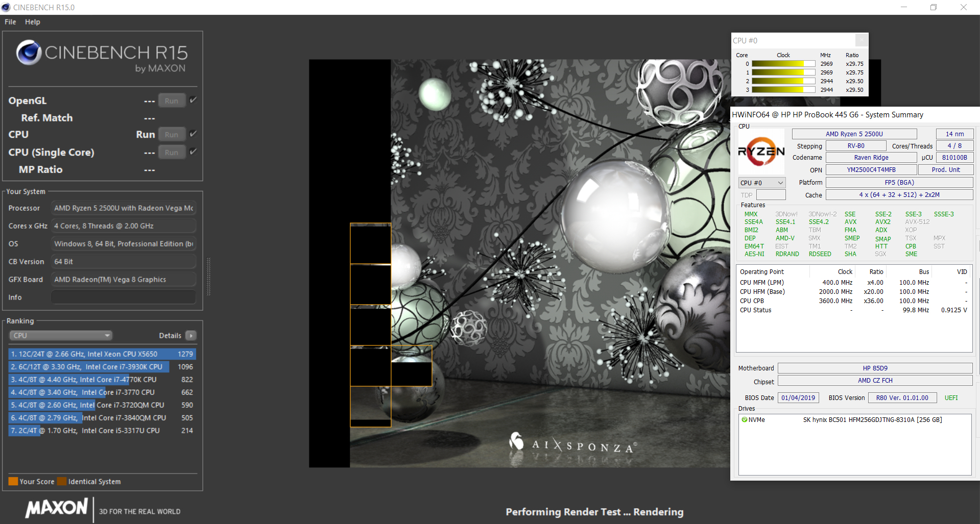980x524 pixels.
Task: Select ranking entry Intel Core i7-3840QM
Action: point(102,417)
